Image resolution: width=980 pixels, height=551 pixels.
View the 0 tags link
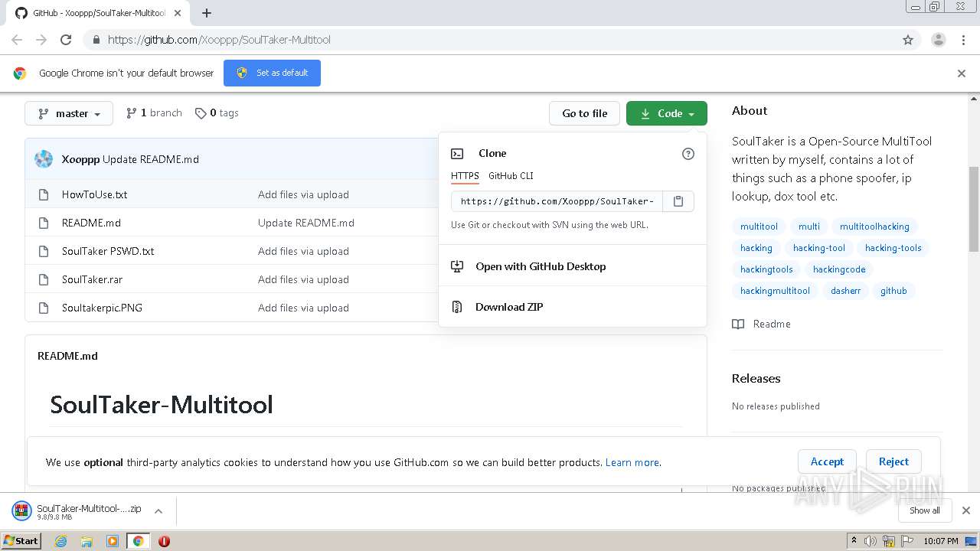[x=217, y=112]
